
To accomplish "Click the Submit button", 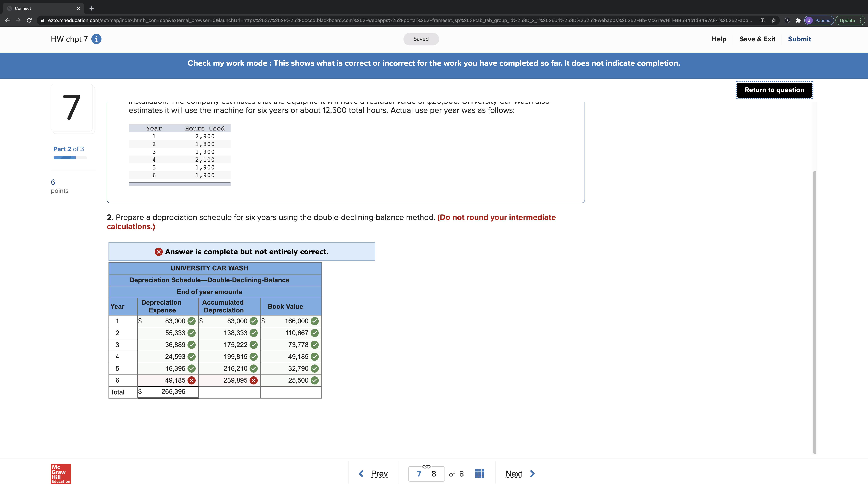I will coord(800,39).
